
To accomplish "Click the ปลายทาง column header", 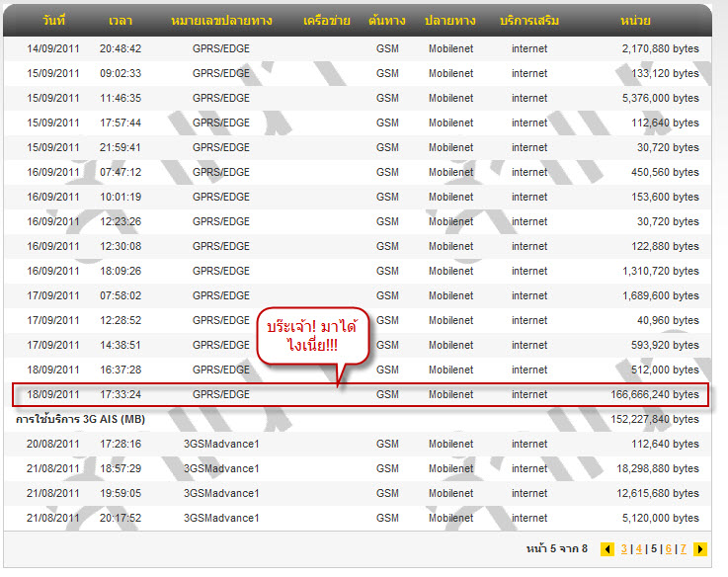I will (449, 21).
